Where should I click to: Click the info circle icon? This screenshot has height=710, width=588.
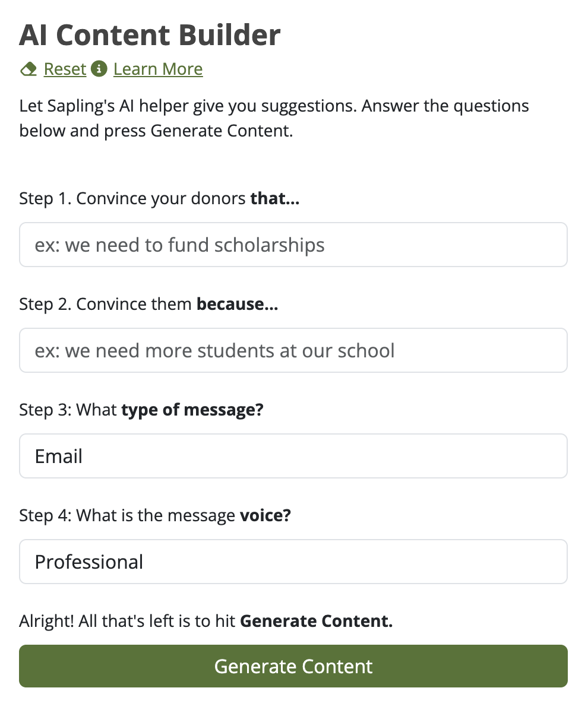click(99, 69)
